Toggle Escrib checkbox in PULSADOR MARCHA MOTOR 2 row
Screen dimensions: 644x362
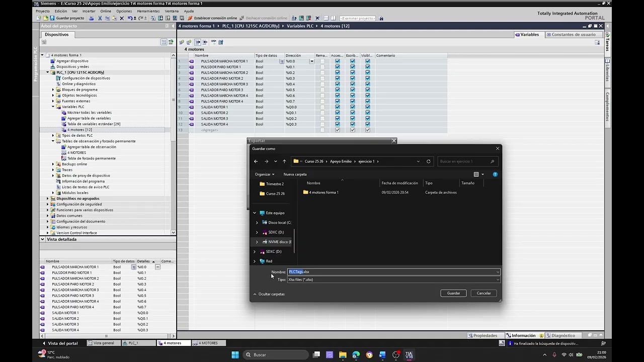(x=353, y=73)
